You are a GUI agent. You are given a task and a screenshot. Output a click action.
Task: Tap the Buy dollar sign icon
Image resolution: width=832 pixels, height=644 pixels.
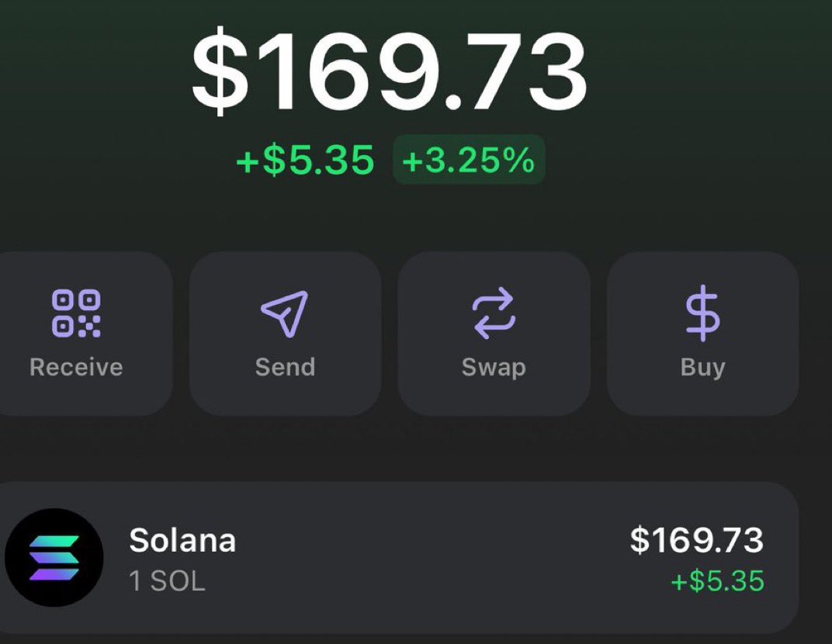pyautogui.click(x=702, y=313)
